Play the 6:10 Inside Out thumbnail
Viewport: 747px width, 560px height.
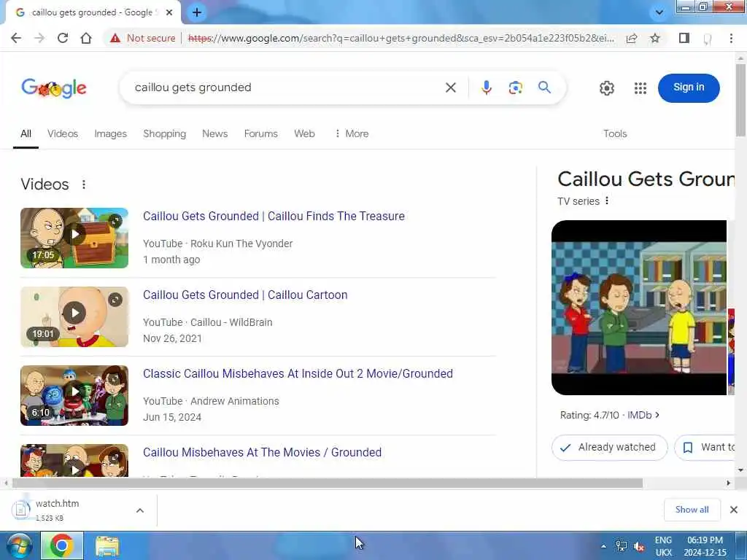[74, 395]
